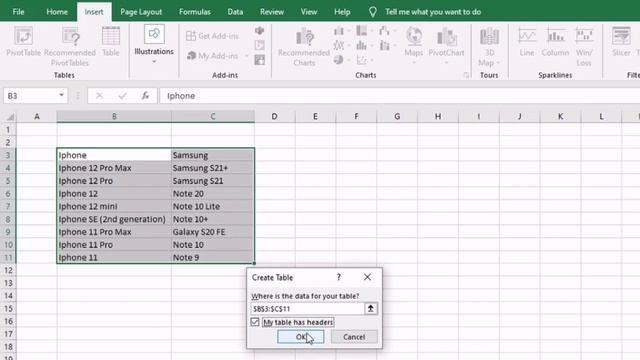Open Recommended Charts

click(x=304, y=47)
